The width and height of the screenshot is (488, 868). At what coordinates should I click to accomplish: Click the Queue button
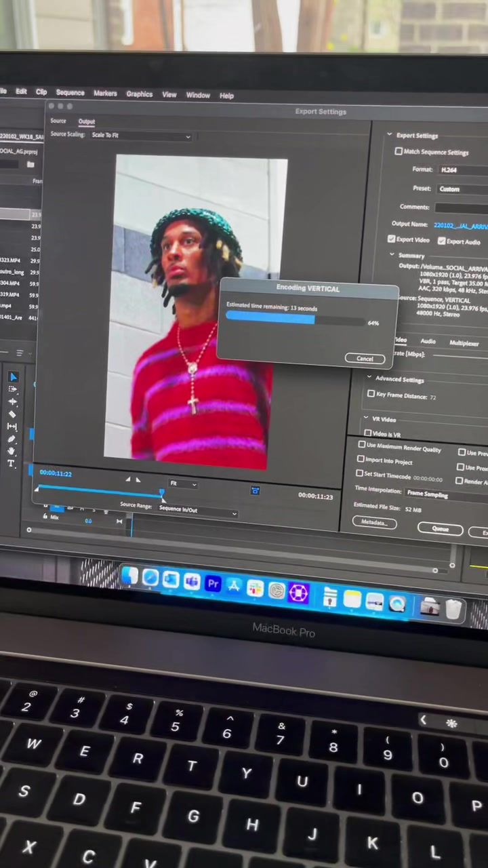440,528
